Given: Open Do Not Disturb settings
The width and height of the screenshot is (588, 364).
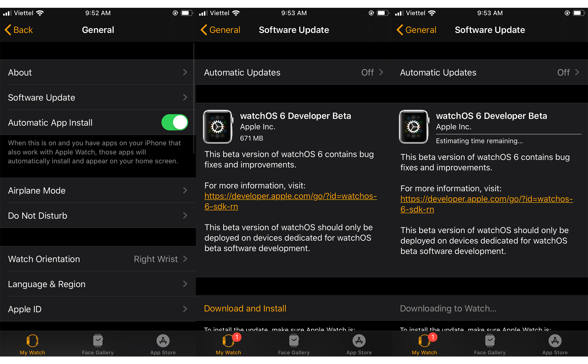Looking at the screenshot, I should [98, 216].
